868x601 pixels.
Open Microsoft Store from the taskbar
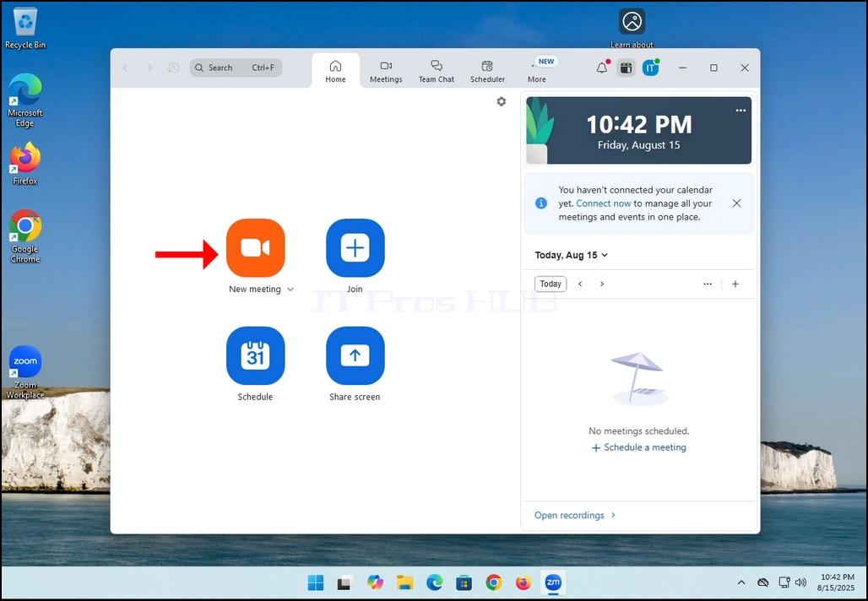(x=464, y=582)
